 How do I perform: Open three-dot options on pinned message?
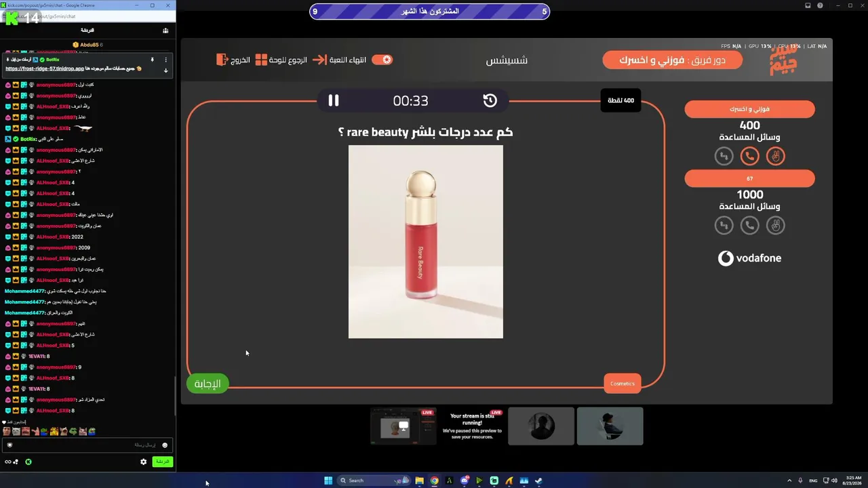point(165,60)
